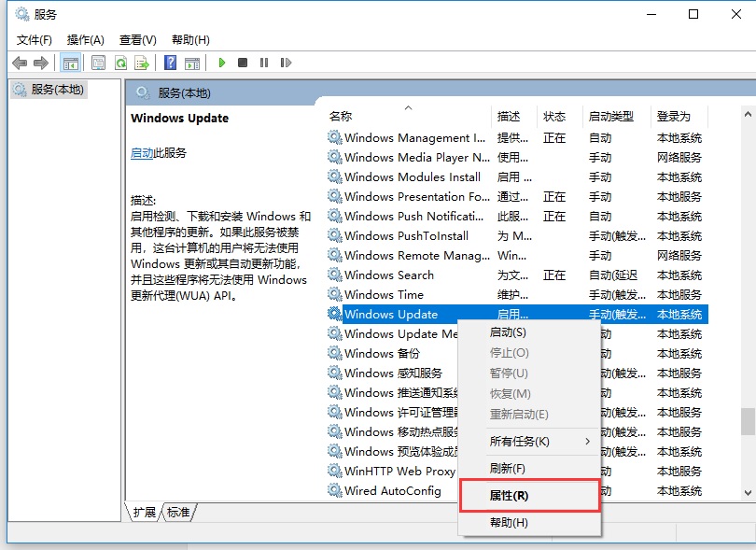
Task: Click the Forward arrow toolbar icon
Action: pyautogui.click(x=41, y=63)
